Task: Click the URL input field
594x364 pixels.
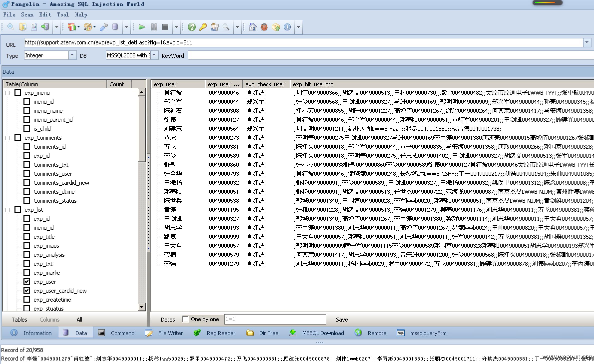Action: coord(303,42)
